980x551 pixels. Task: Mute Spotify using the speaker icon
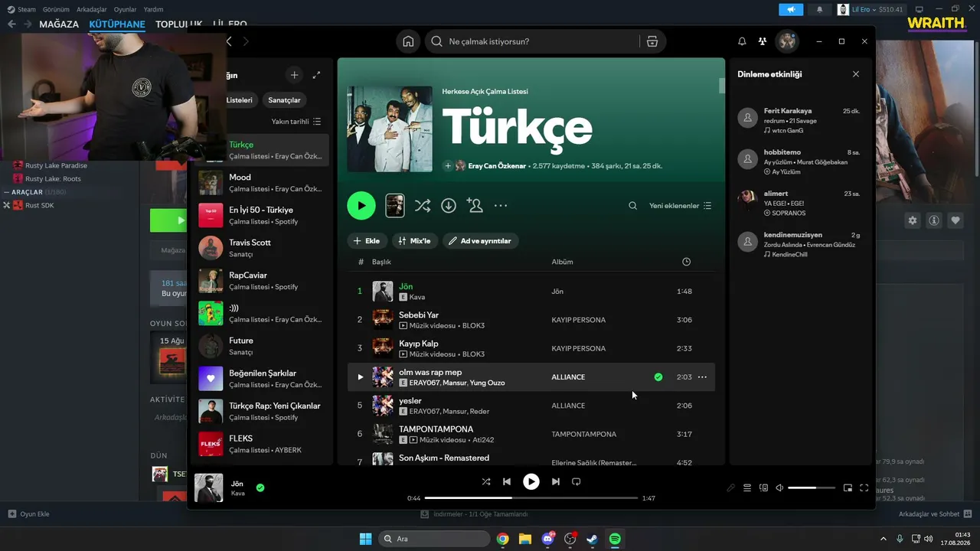779,487
